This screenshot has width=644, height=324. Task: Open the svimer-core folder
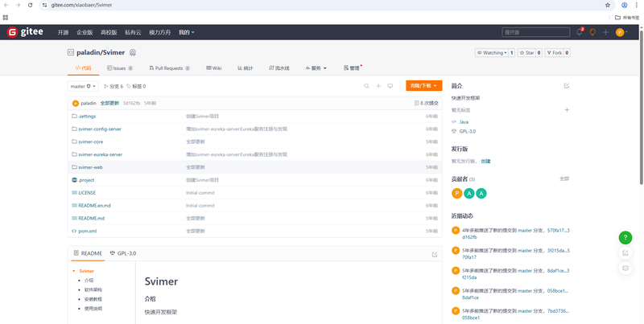[91, 142]
